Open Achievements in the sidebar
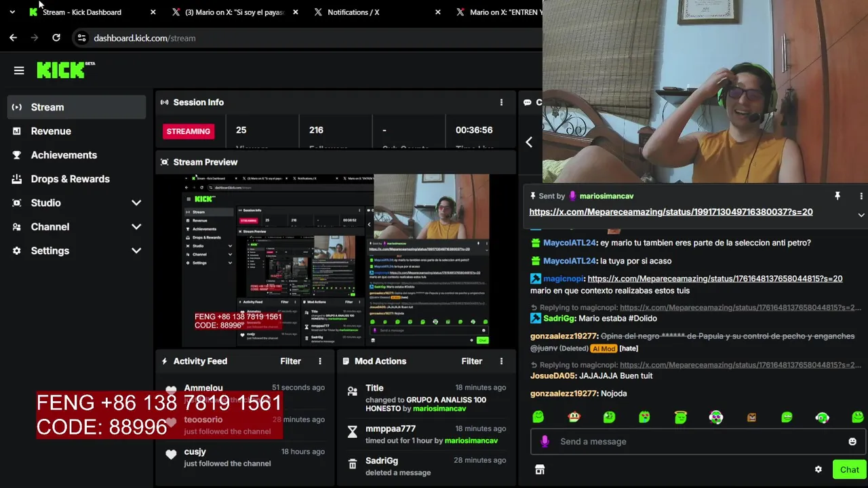Viewport: 868px width, 488px height. [x=76, y=155]
